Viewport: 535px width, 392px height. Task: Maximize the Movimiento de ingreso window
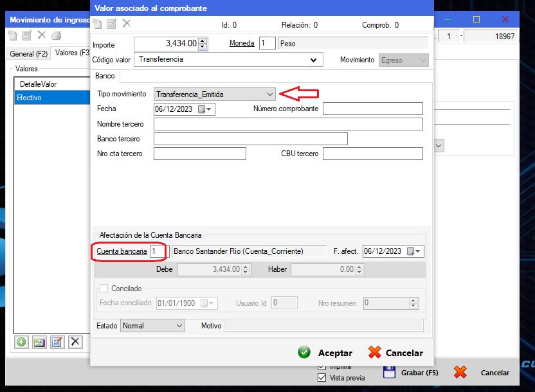476,19
